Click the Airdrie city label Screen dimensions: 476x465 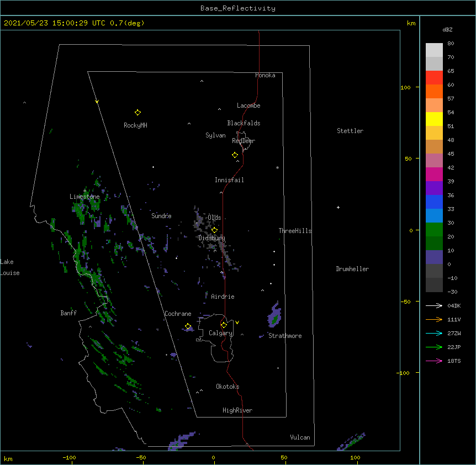(223, 297)
